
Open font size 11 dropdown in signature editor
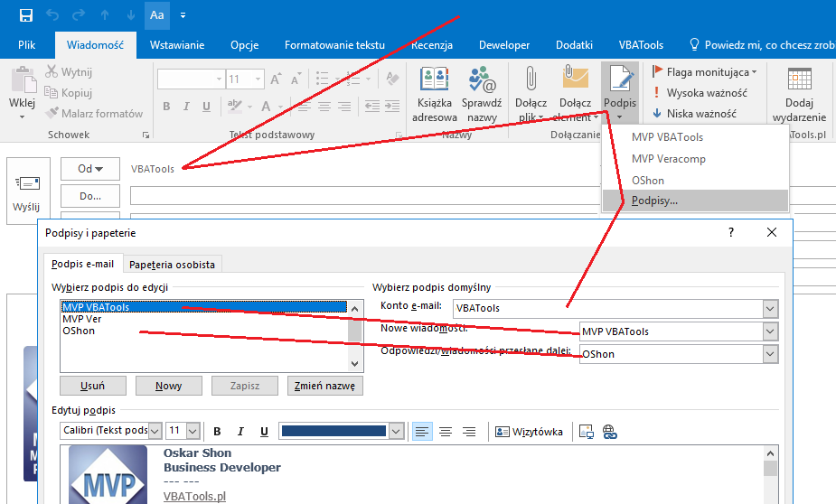[x=193, y=431]
